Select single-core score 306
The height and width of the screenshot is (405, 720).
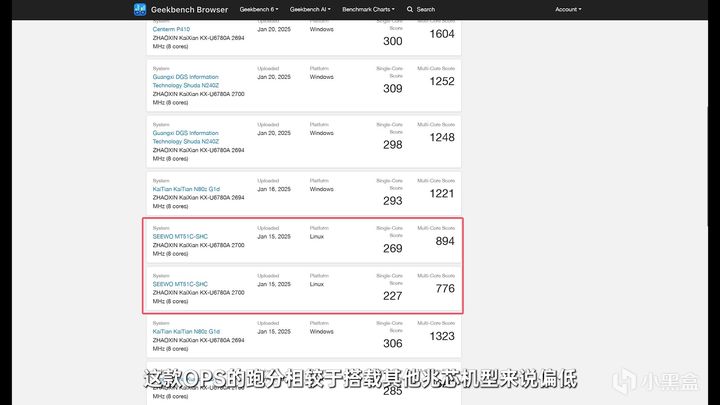(x=393, y=343)
